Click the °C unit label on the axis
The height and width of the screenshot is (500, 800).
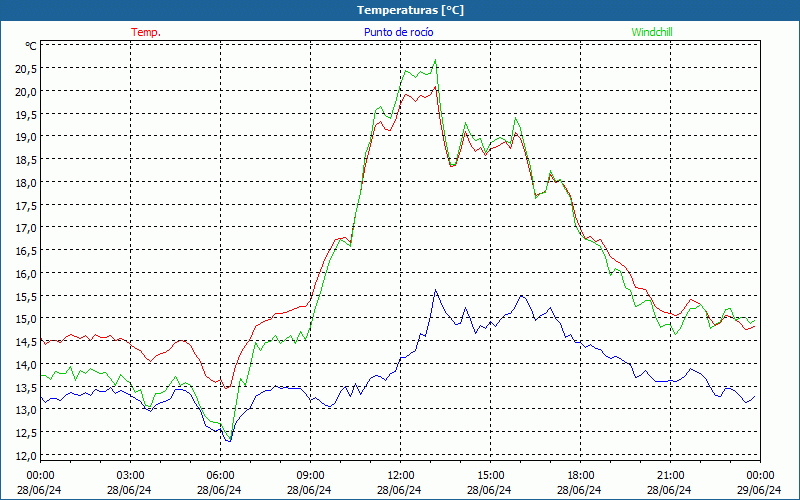(31, 46)
